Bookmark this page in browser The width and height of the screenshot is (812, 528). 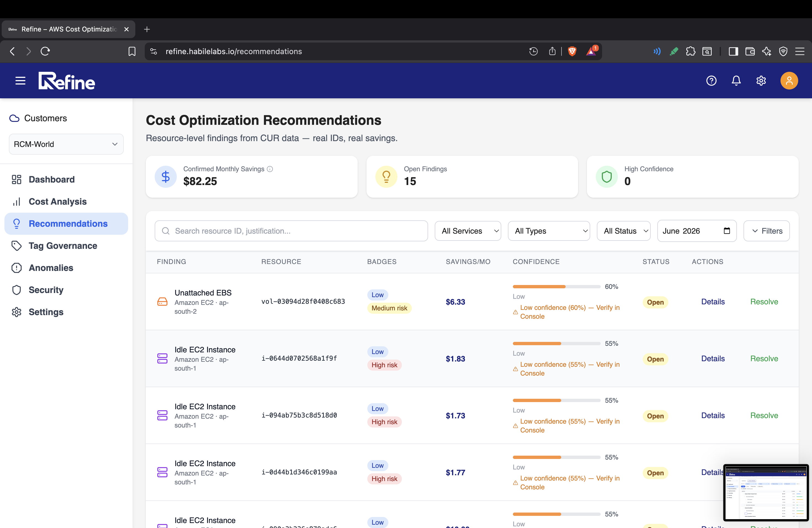click(132, 51)
